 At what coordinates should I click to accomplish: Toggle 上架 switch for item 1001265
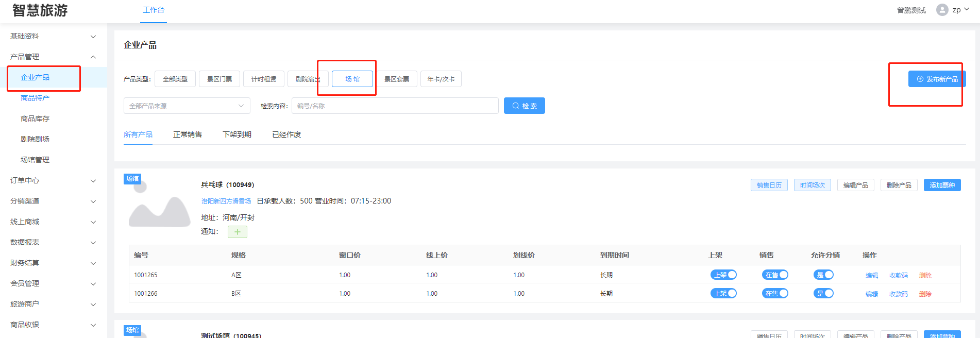coord(723,275)
